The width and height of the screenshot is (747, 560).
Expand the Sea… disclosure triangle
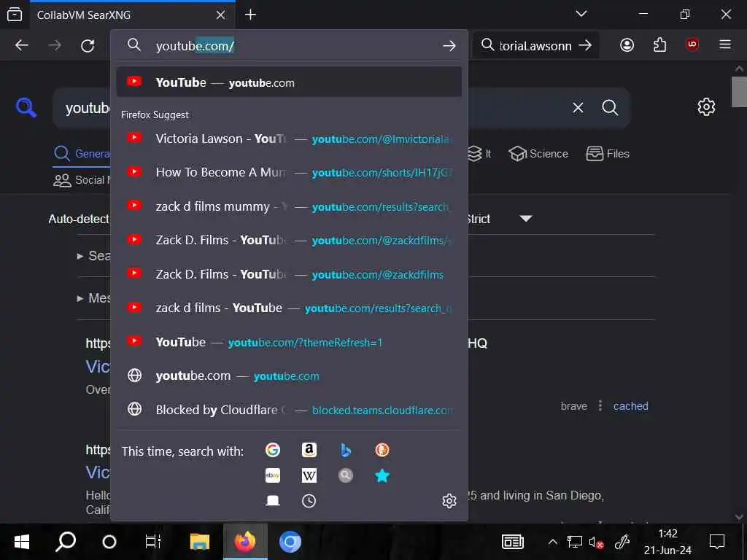tap(80, 256)
